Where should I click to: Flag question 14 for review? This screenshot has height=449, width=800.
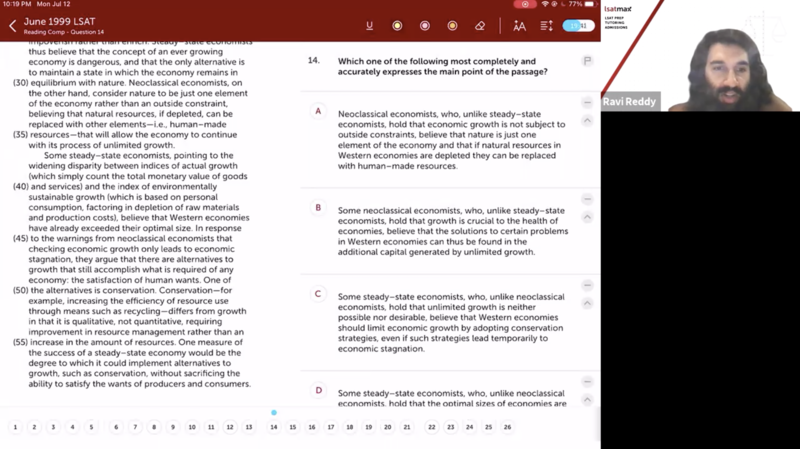tap(588, 61)
